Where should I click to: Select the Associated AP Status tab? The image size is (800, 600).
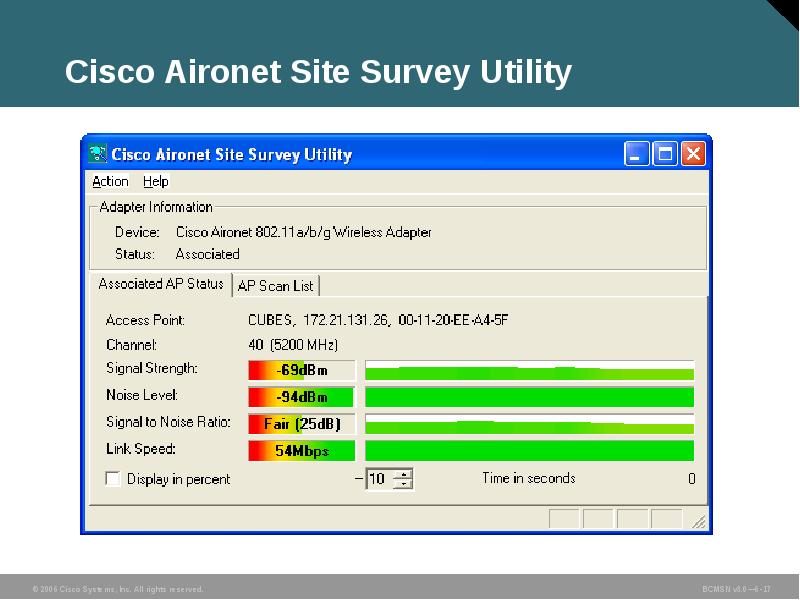click(160, 284)
